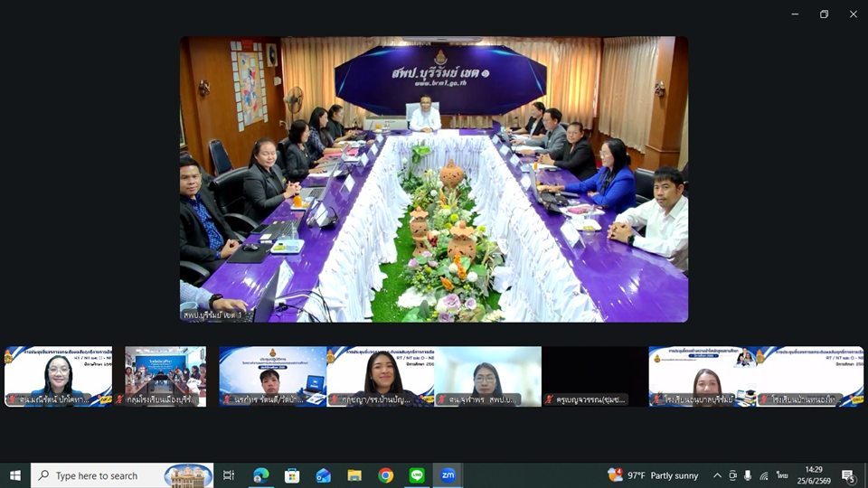This screenshot has width=868, height=488.
Task: Minimize the Zoom meeting window
Action: click(x=795, y=14)
